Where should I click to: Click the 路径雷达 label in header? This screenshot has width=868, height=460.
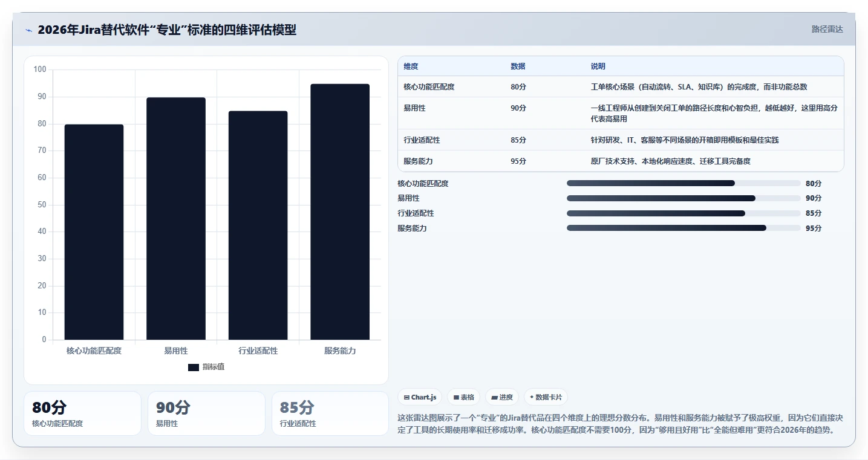827,29
